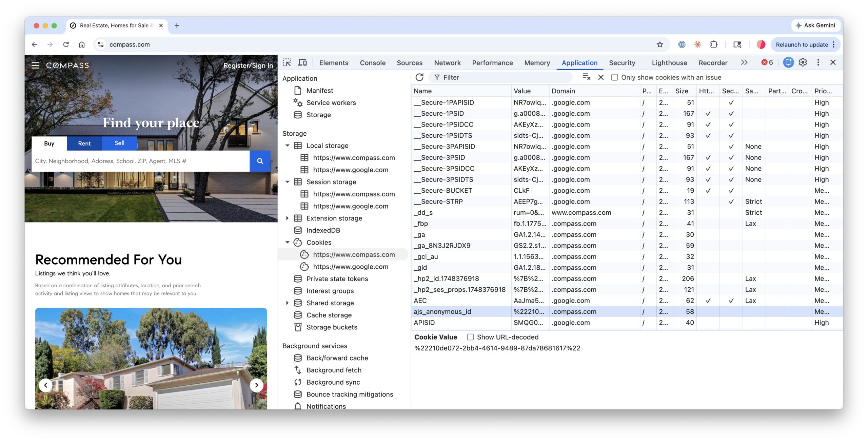The height and width of the screenshot is (442, 868).
Task: Click Relaunch to update button
Action: 802,44
